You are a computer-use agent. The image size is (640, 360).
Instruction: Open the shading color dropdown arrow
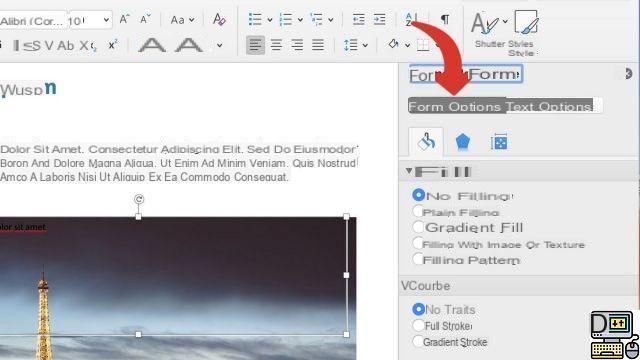[x=407, y=45]
